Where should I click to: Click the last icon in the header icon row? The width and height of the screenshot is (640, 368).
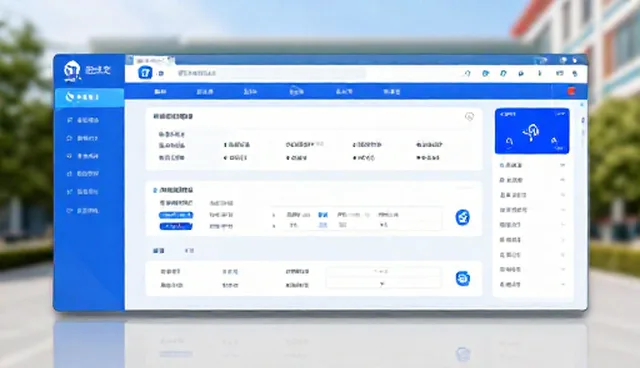(x=575, y=74)
